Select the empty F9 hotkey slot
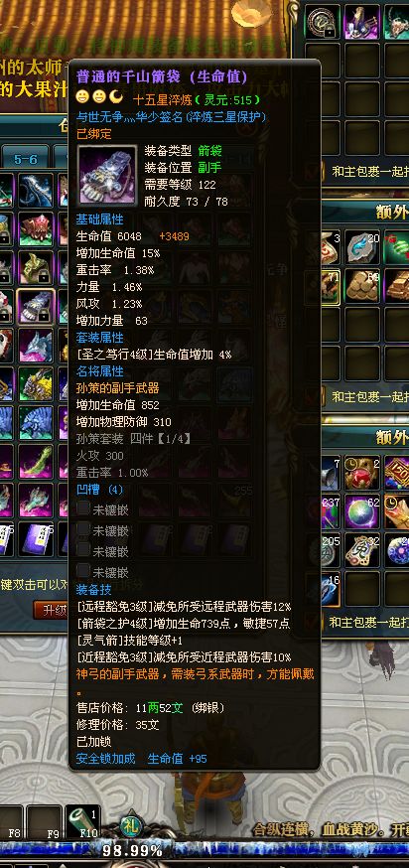This screenshot has height=868, width=409. coord(43,822)
